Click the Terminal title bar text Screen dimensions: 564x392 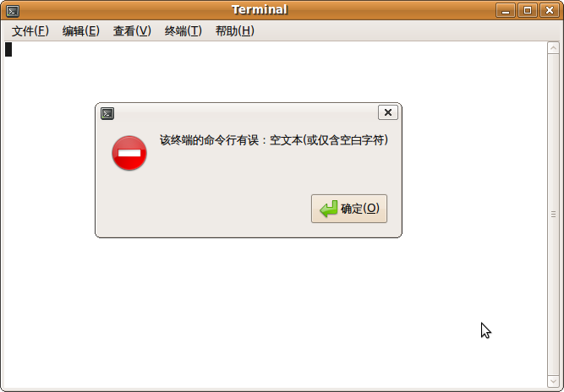(260, 9)
